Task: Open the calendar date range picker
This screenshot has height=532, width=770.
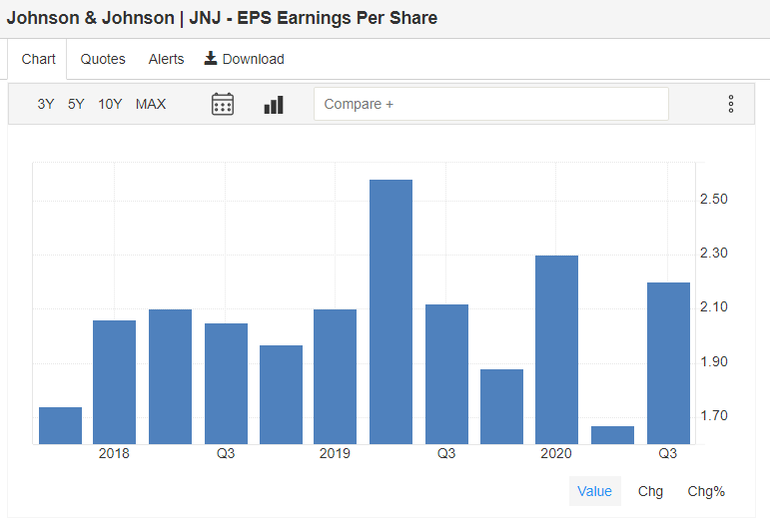Action: [223, 104]
